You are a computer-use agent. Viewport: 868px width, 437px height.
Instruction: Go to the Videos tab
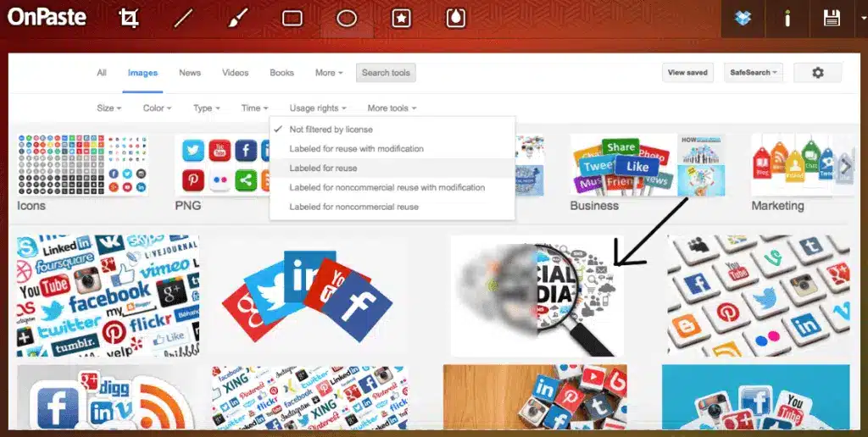pyautogui.click(x=236, y=73)
